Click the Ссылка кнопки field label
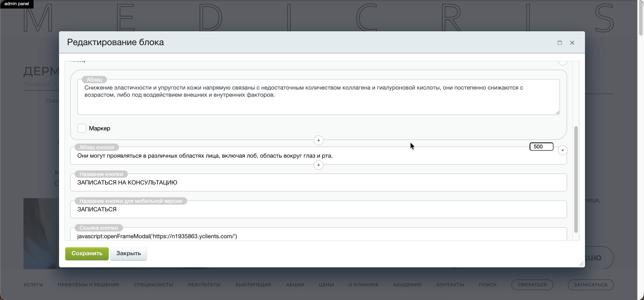This screenshot has height=300, width=644. 99,228
